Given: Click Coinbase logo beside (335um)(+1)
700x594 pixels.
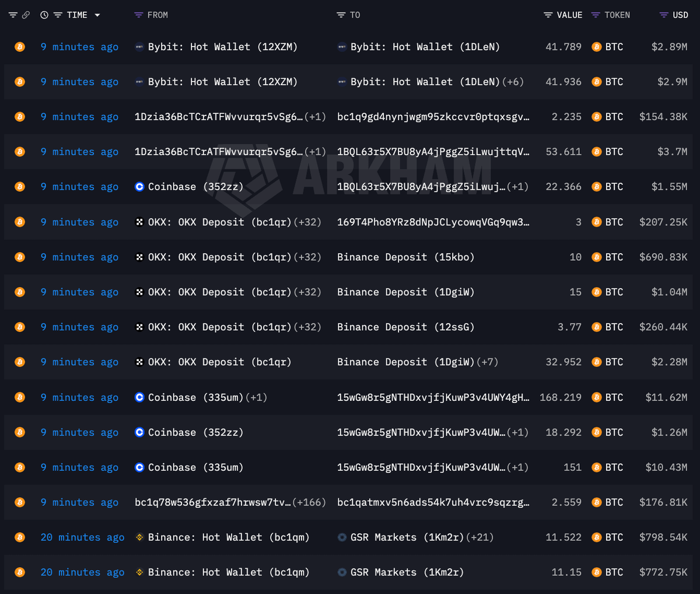Looking at the screenshot, I should click(139, 397).
